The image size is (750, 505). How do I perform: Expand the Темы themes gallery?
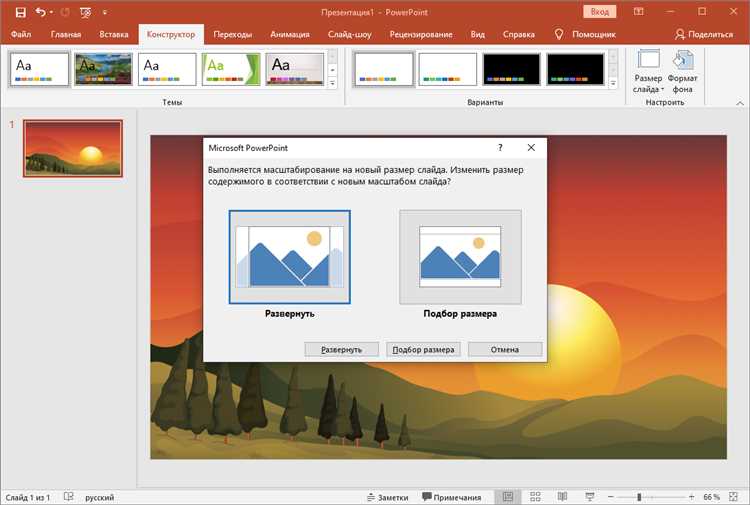coord(332,83)
